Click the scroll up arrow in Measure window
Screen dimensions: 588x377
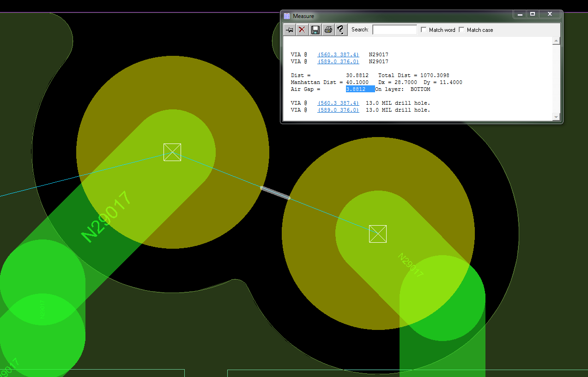tap(556, 41)
